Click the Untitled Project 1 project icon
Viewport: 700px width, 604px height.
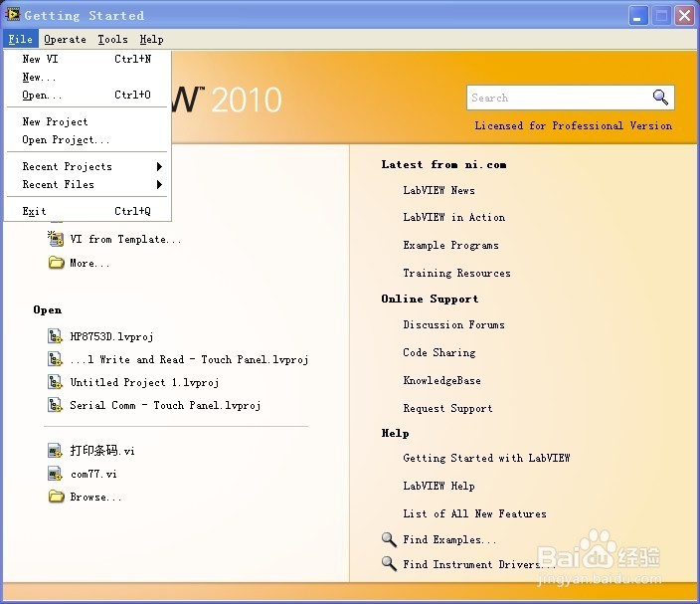[55, 382]
